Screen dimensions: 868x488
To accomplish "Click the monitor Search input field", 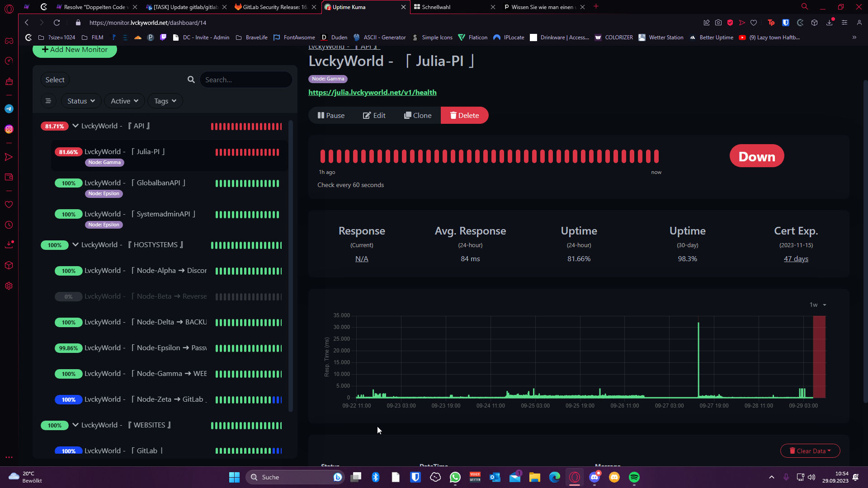I will 245,80.
